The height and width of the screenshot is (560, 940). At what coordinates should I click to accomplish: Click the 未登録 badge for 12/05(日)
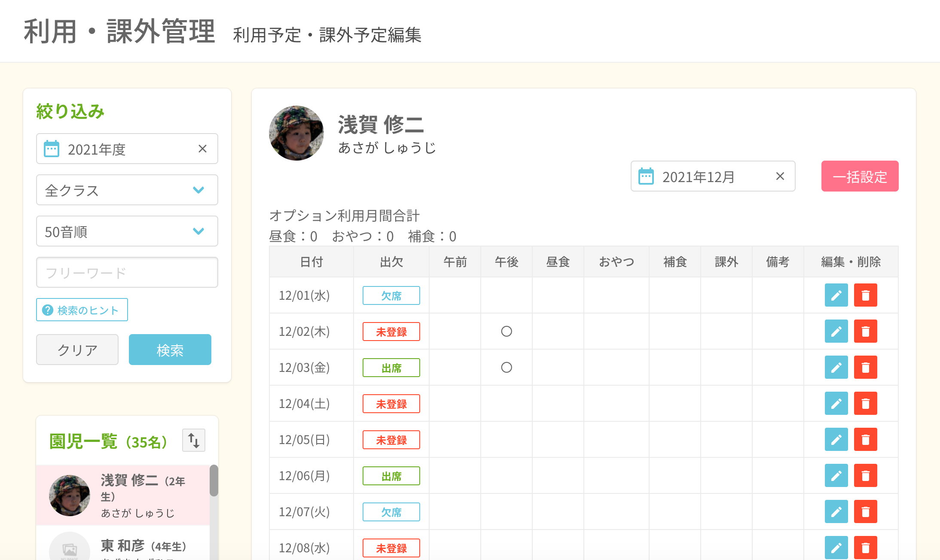pyautogui.click(x=391, y=440)
